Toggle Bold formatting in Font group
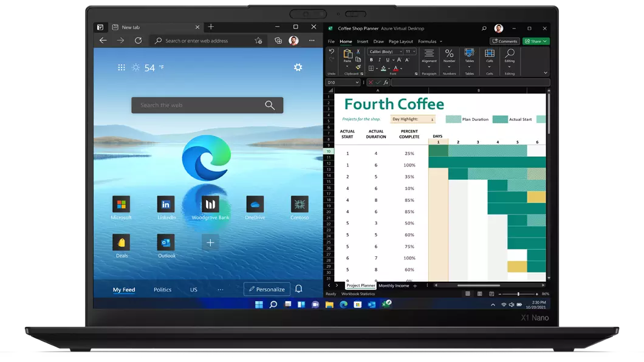 point(371,60)
